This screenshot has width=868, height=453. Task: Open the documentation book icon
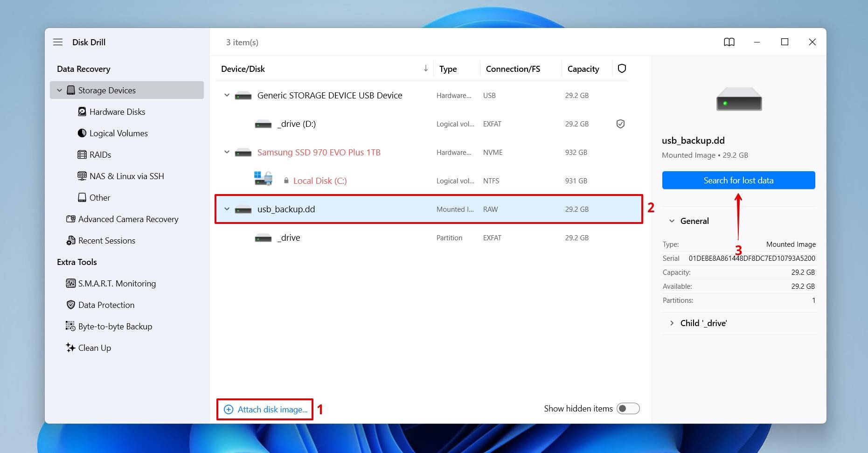coord(729,42)
